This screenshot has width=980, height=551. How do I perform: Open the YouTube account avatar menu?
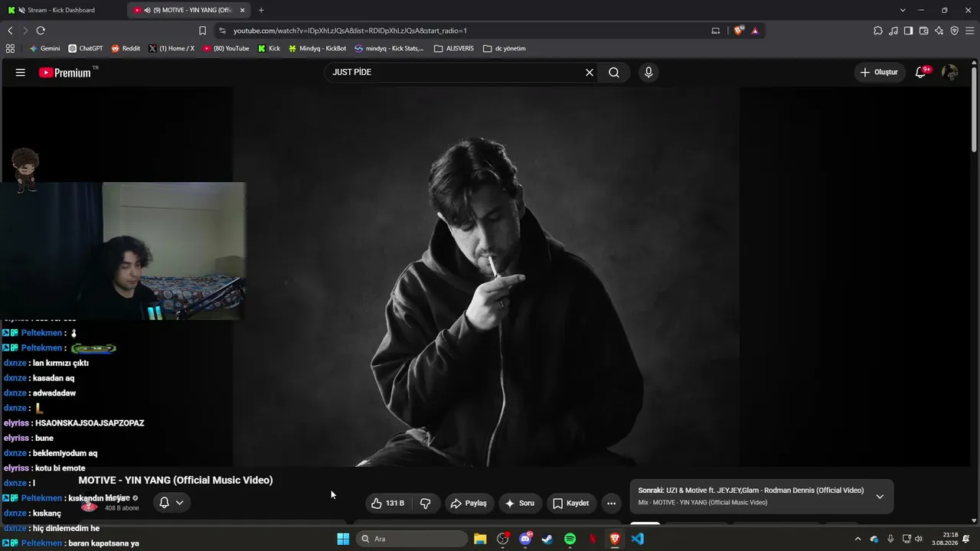[x=950, y=73]
